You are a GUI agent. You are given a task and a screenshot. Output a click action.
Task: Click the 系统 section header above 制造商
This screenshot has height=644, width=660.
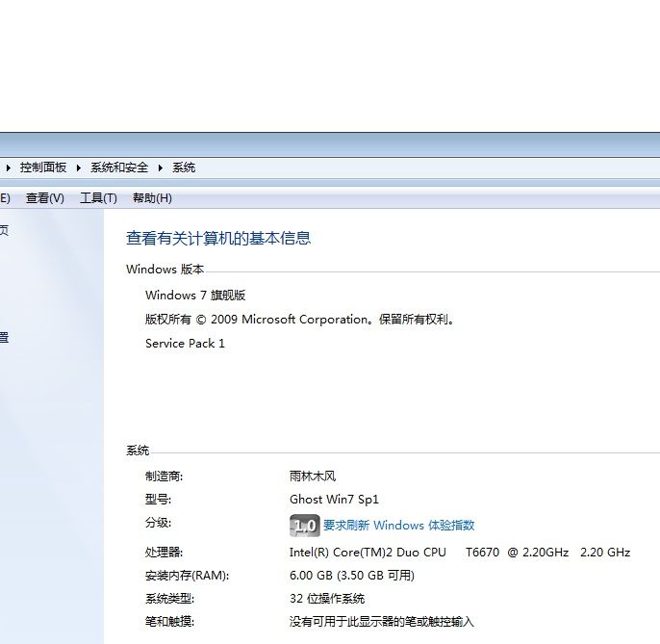point(138,451)
